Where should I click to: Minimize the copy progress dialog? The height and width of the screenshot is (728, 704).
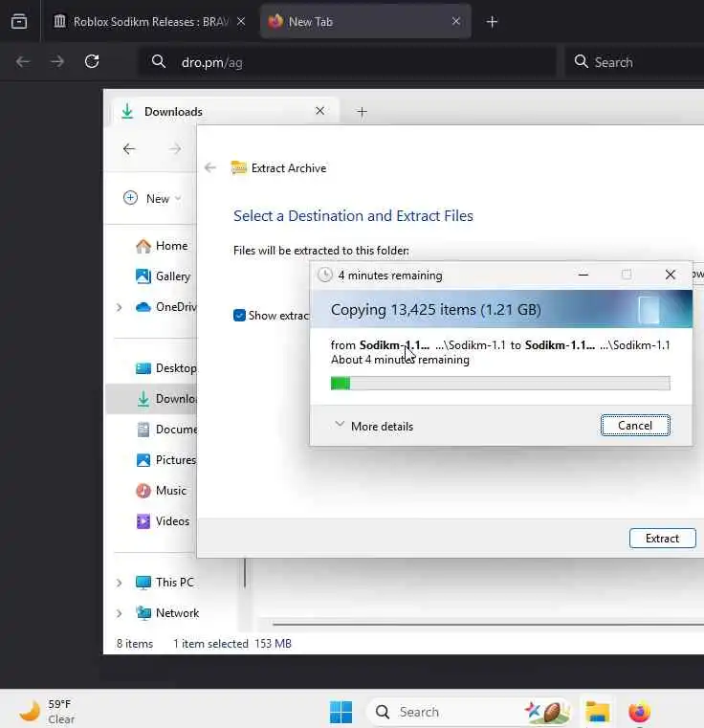click(x=583, y=275)
